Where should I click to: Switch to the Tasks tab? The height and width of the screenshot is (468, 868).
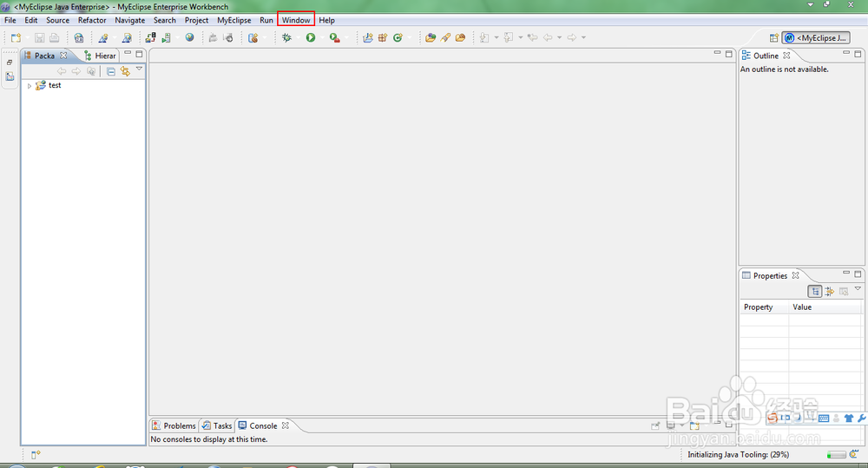tap(217, 425)
